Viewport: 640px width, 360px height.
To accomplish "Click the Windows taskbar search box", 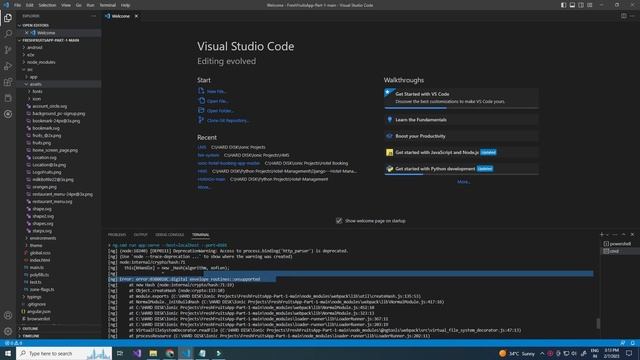I will [x=64, y=353].
